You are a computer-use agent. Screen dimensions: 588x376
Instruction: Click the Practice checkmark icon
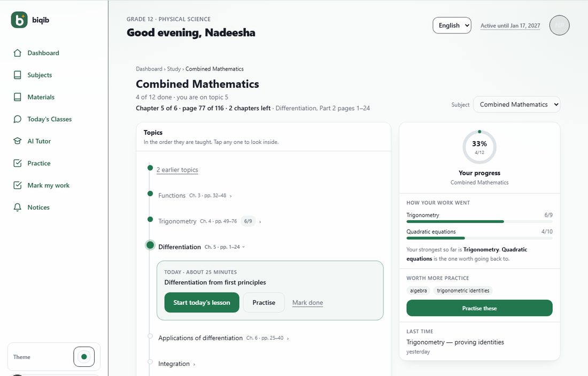click(17, 163)
